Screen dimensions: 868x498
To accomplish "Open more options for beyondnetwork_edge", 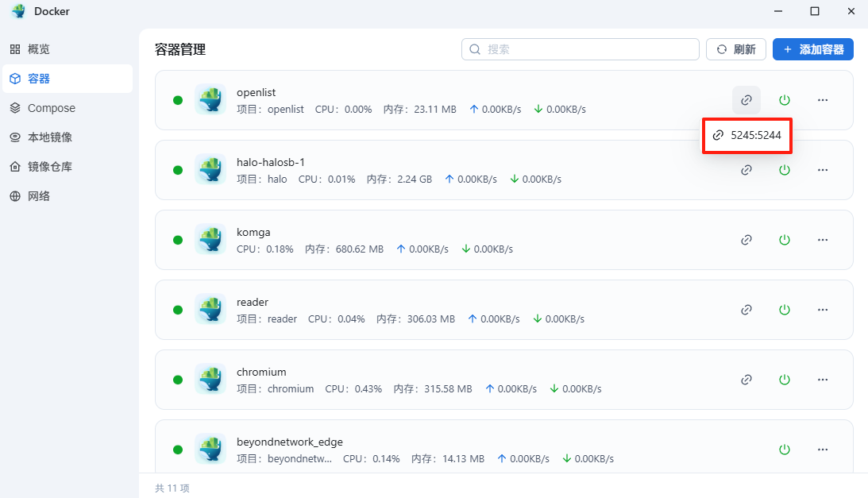I will coord(823,450).
